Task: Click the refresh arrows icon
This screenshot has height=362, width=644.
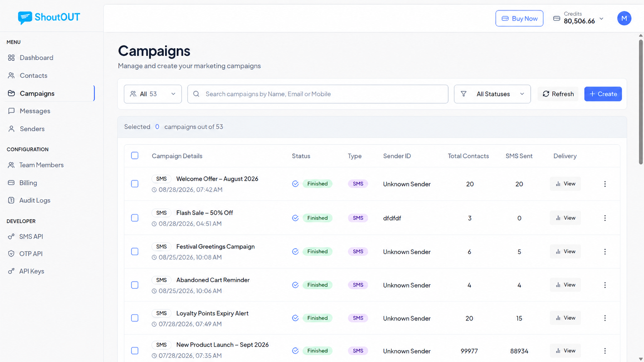Action: click(x=546, y=94)
